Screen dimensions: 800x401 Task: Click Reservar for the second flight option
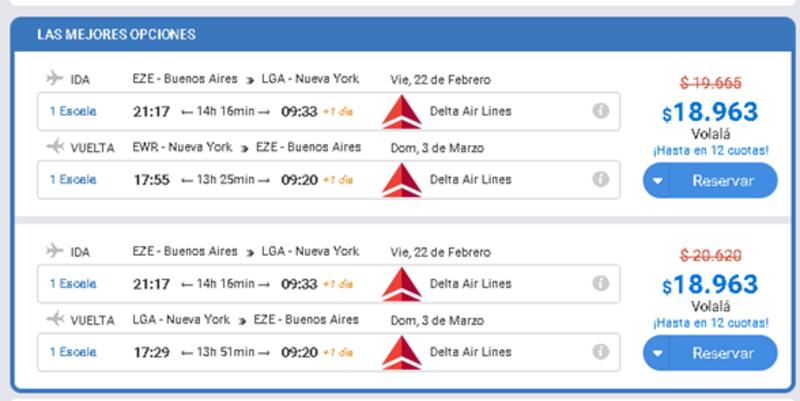(722, 353)
